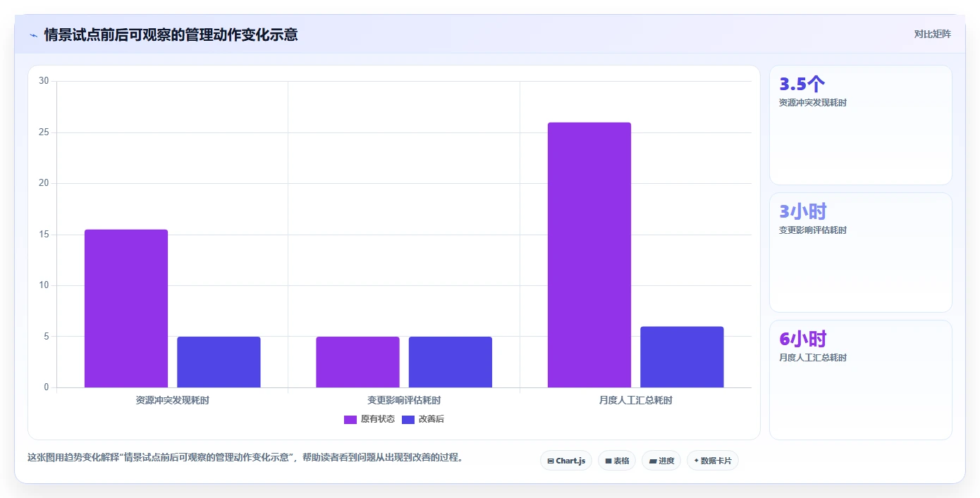Click the 变更影响评估耗时 x-axis label
This screenshot has width=980, height=498.
404,400
